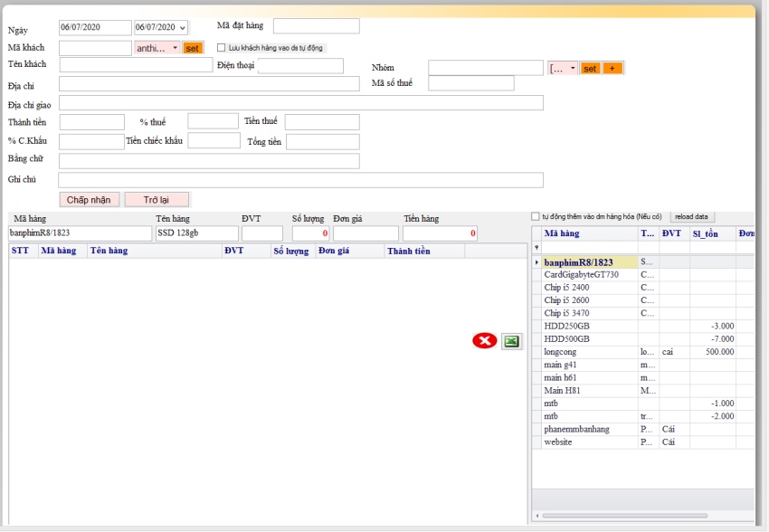
Task: Click the Ghi chú input field
Action: pos(300,180)
